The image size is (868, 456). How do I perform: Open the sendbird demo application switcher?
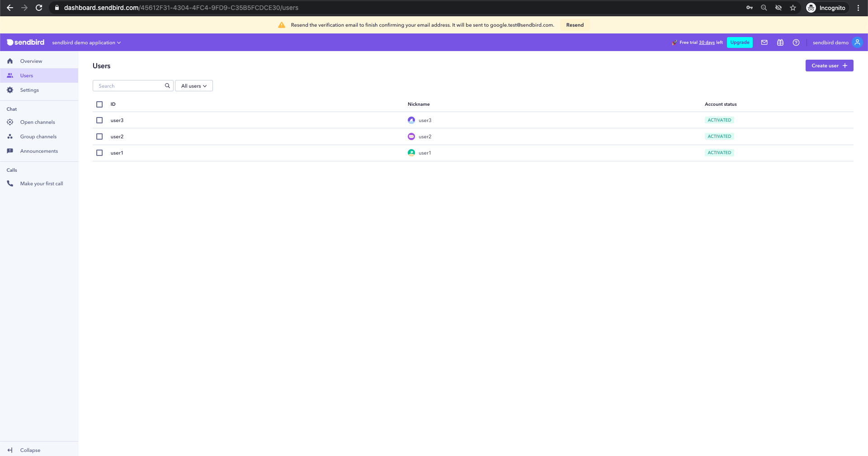tap(86, 42)
